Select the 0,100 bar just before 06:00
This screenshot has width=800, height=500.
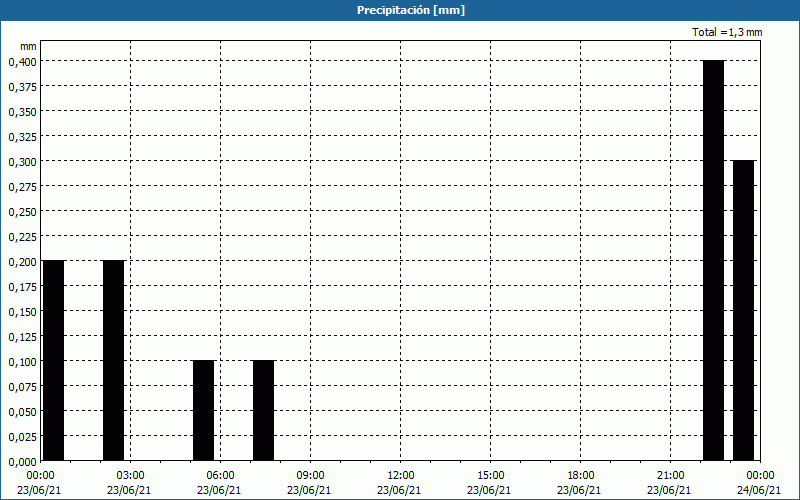pyautogui.click(x=204, y=410)
